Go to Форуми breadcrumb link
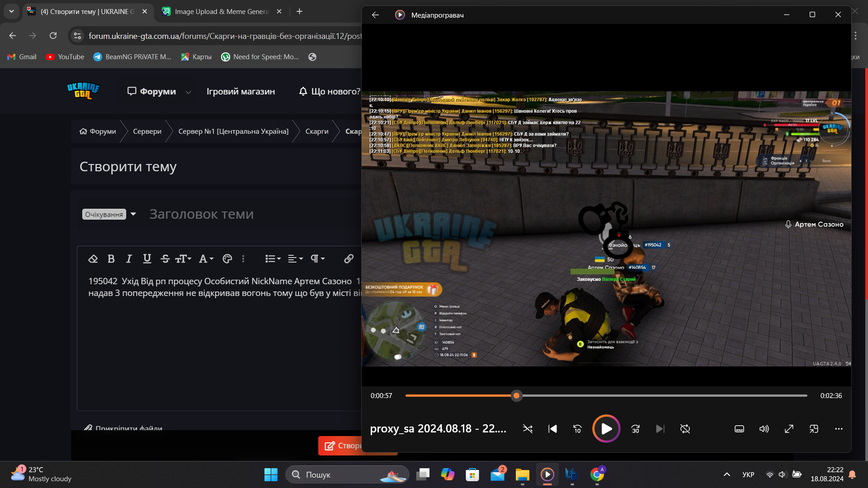 [98, 131]
